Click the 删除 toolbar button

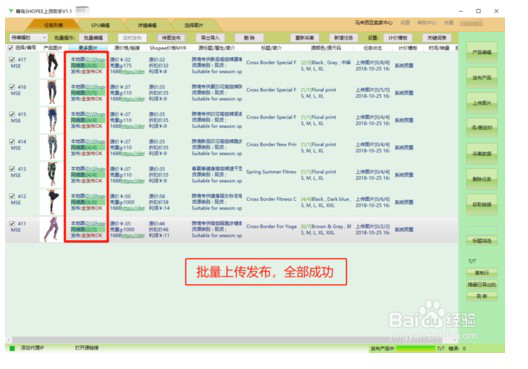pyautogui.click(x=249, y=38)
